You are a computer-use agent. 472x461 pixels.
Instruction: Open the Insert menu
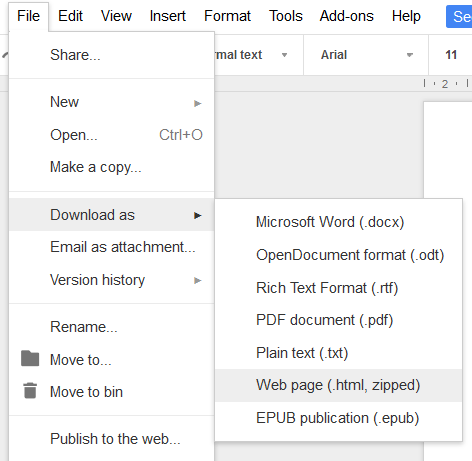[x=168, y=16]
